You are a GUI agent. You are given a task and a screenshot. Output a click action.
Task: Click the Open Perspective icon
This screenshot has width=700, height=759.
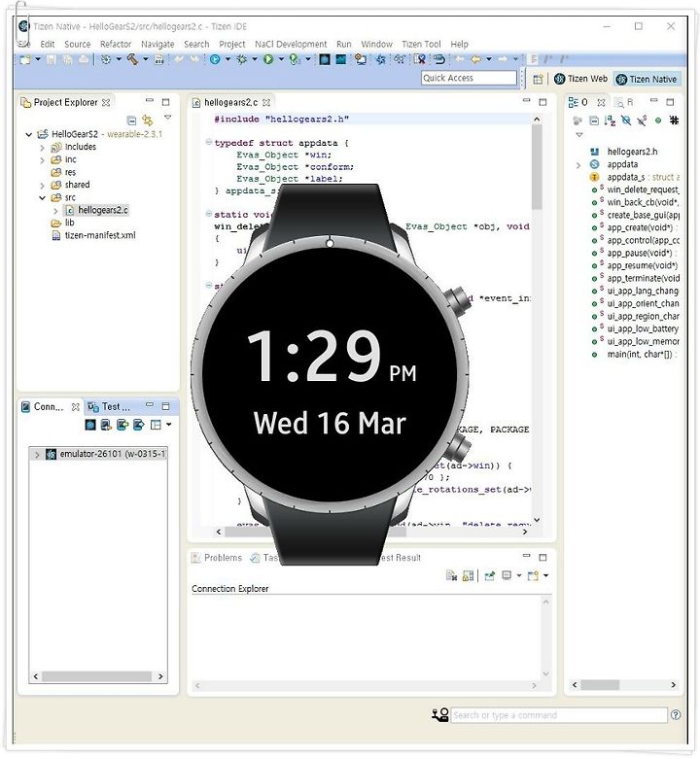click(538, 80)
